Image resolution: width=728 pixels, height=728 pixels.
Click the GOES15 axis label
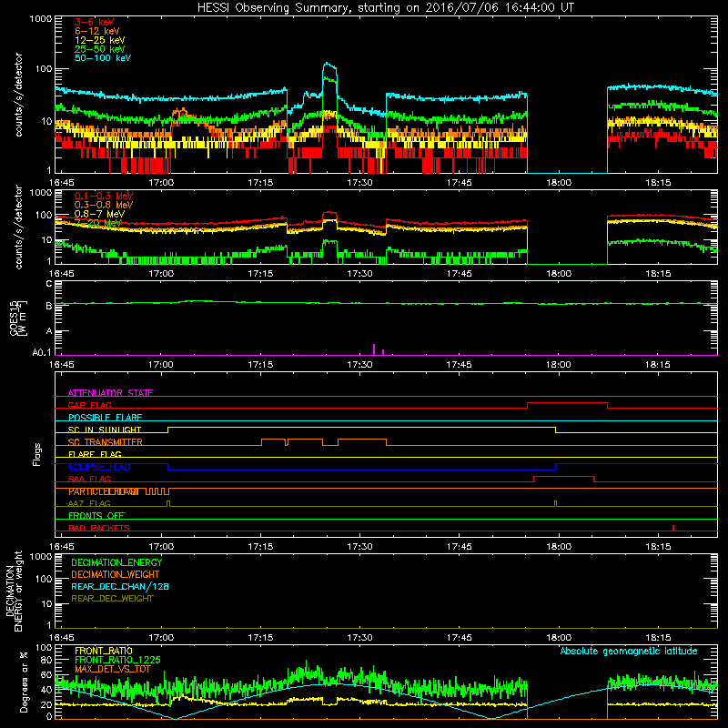(x=15, y=318)
